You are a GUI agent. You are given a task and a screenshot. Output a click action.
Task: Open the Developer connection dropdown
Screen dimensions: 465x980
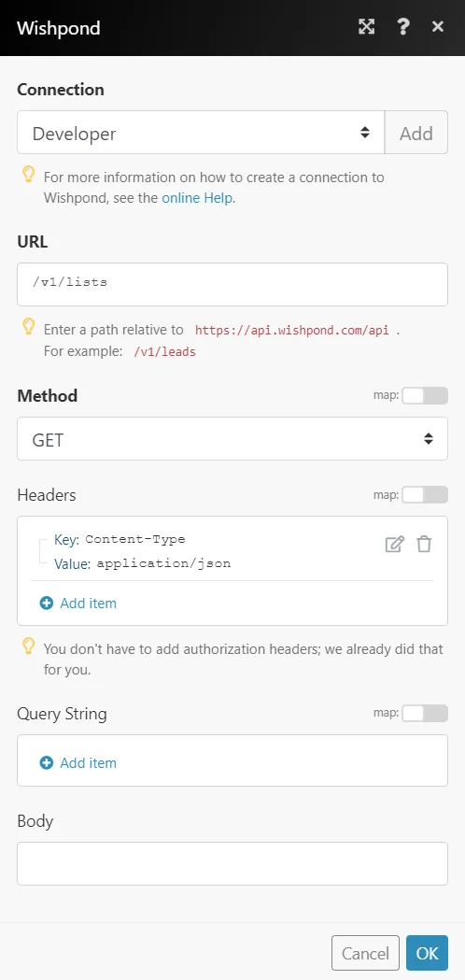click(x=201, y=133)
